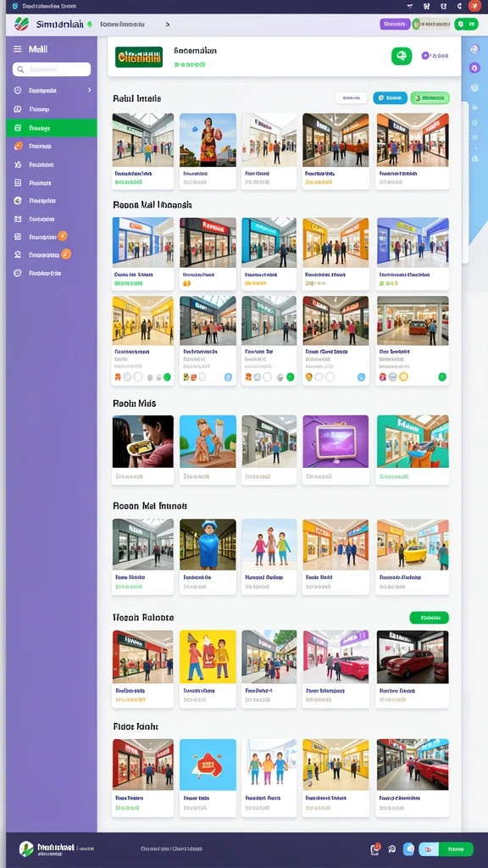Expand the first sidebar item with chevron arrow
Screen dimensions: 488x868
(52, 90)
